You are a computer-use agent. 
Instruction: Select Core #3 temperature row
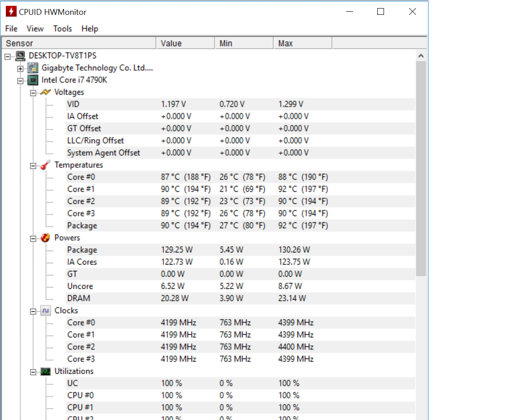coord(241,213)
